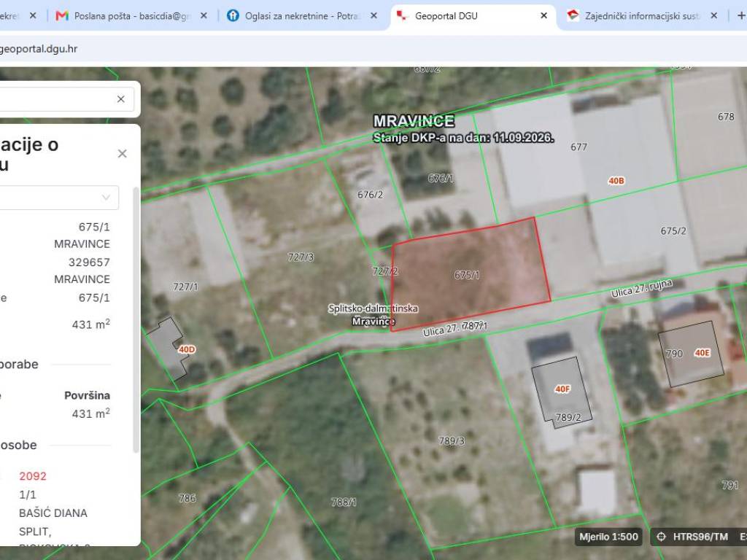Viewport: 747px width, 560px height.
Task: Close the Poslana pošta Gmail tab
Action: [x=204, y=16]
